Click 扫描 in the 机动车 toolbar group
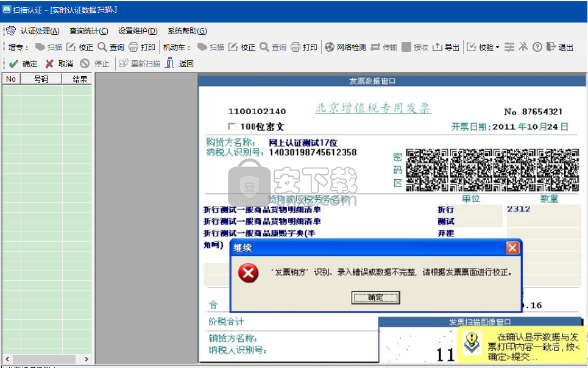The image size is (588, 368). pos(211,48)
